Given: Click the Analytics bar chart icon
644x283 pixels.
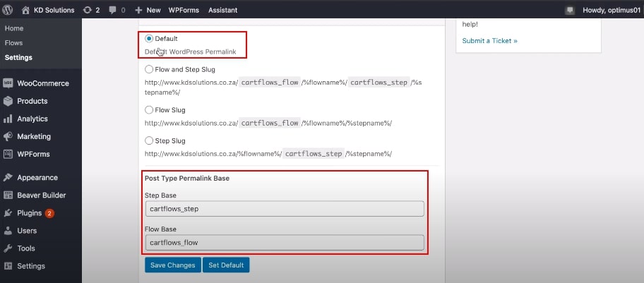Looking at the screenshot, I should (8, 119).
